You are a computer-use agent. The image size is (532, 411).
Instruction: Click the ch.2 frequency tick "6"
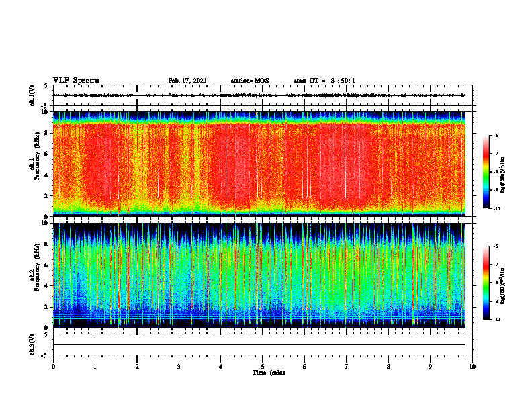click(46, 265)
